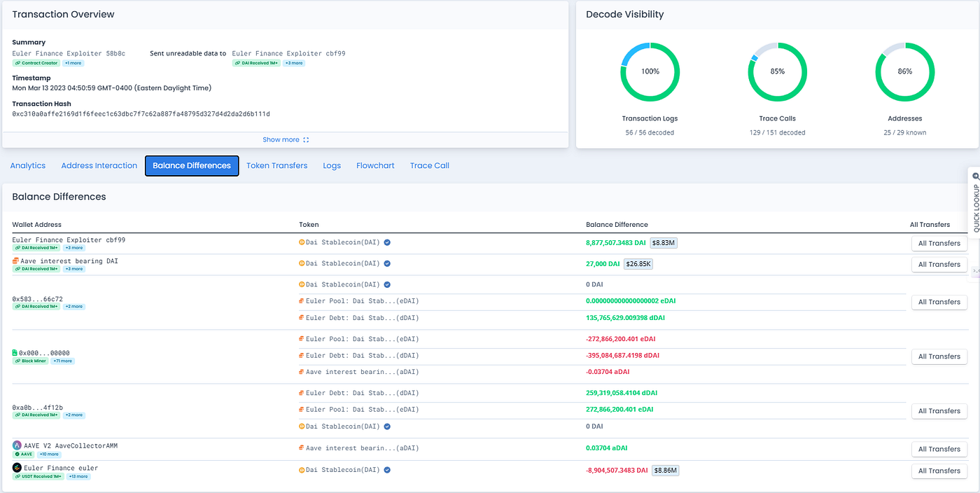The height and width of the screenshot is (493, 980).
Task: Click All Transfers for Euler Finance Exploiter cbf99
Action: (x=939, y=244)
